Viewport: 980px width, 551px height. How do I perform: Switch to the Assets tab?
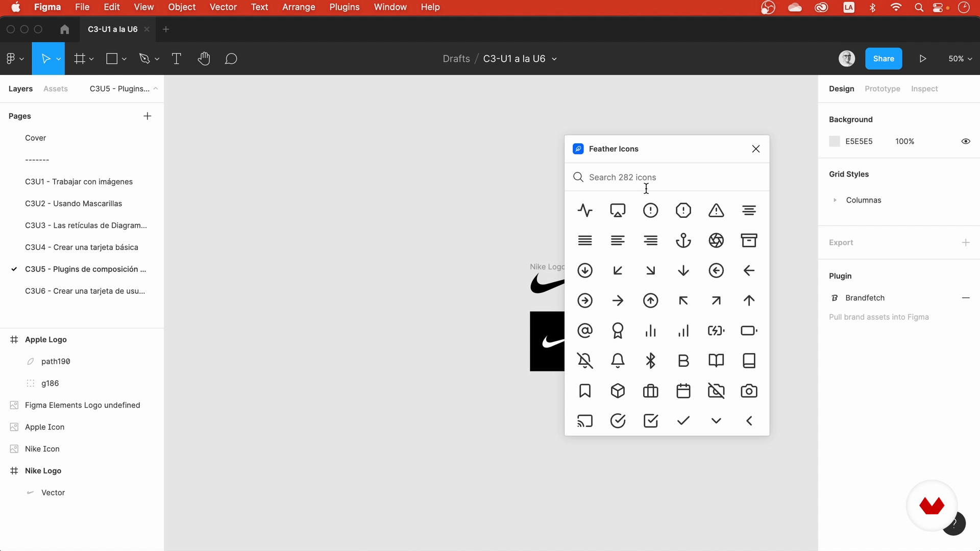click(x=56, y=89)
